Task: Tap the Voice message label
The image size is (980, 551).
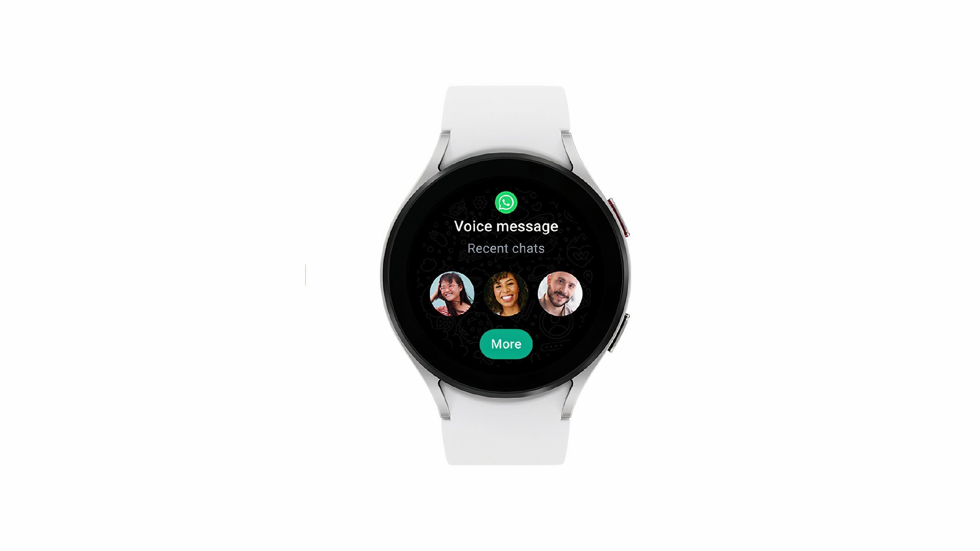Action: (x=505, y=225)
